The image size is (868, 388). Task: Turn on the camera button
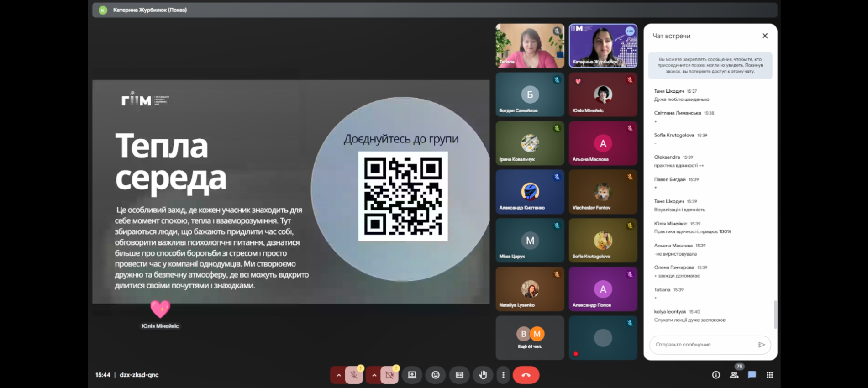coord(389,375)
